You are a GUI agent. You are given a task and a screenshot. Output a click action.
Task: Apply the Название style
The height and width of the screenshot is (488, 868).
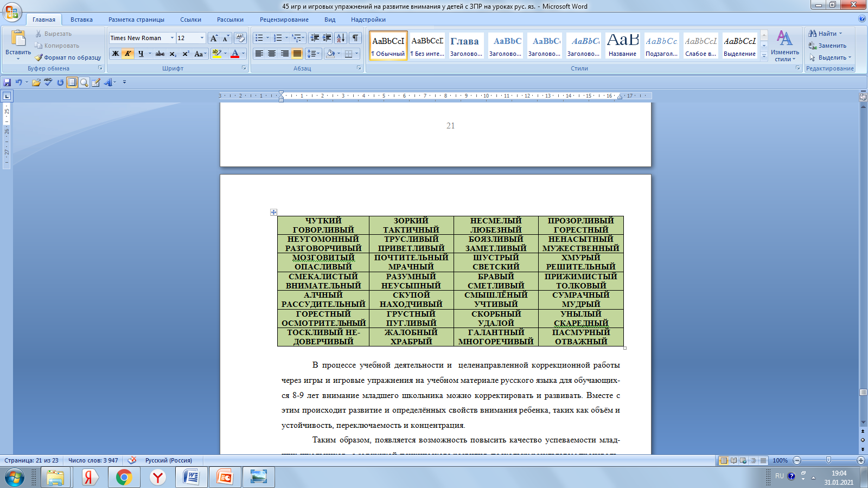tap(622, 46)
